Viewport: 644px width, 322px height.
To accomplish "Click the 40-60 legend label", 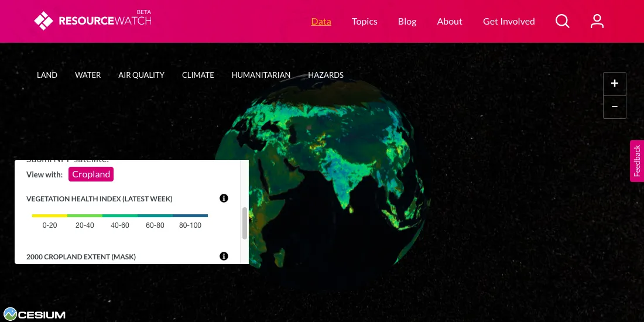I will 120,225.
